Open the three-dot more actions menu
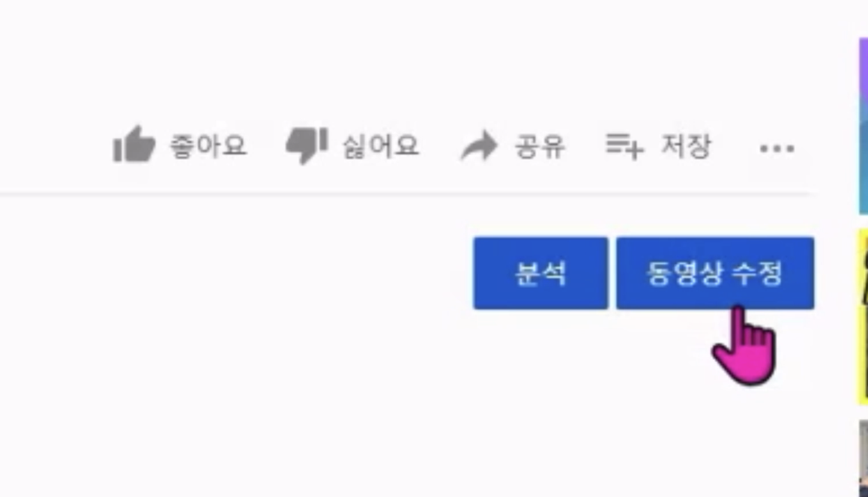Screen dimensions: 868x497 [x=777, y=148]
